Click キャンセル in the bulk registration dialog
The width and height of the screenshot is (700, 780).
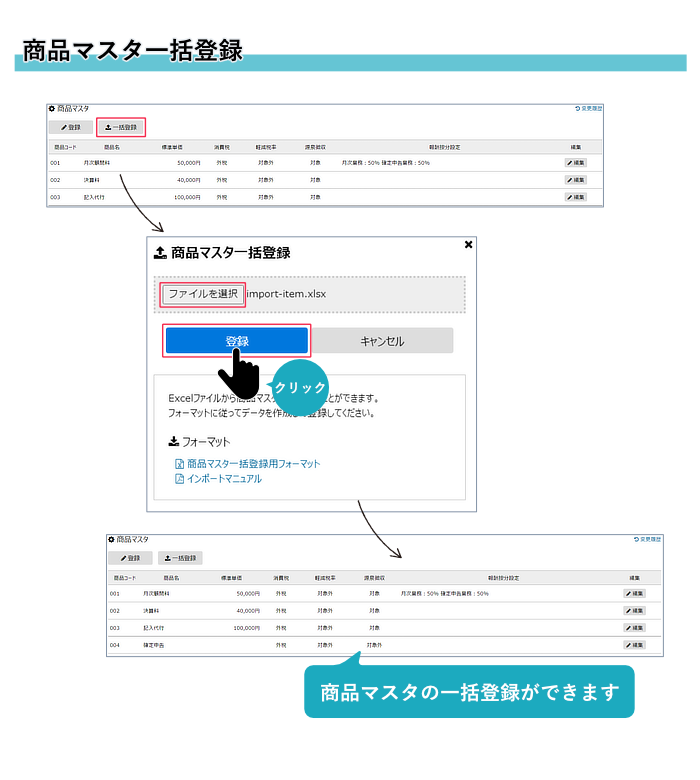[382, 341]
